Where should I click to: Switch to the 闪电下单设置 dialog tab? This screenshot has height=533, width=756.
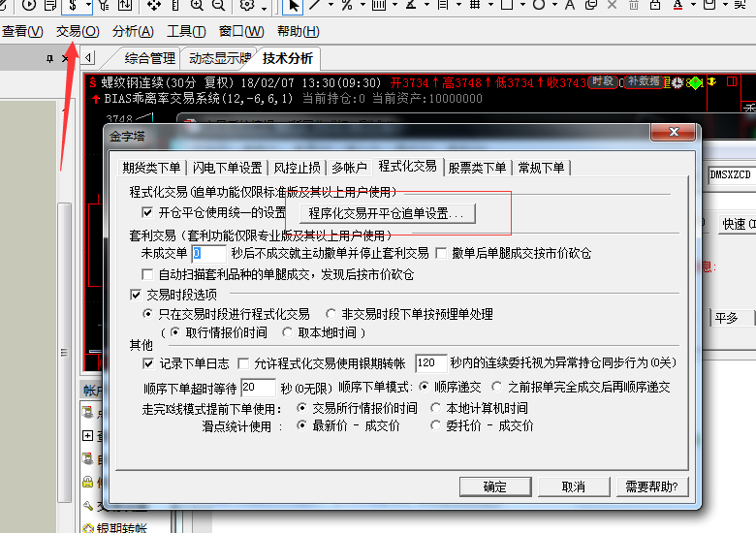[x=227, y=168]
